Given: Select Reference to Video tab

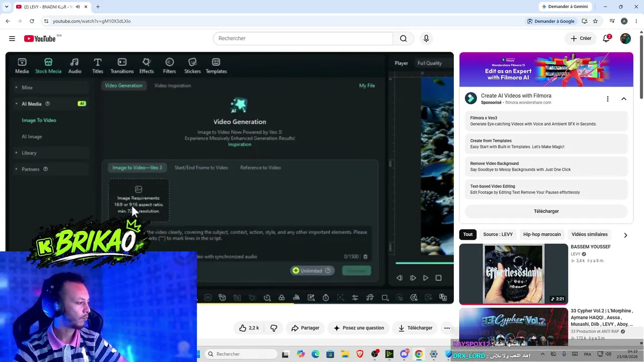Looking at the screenshot, I should click(261, 167).
